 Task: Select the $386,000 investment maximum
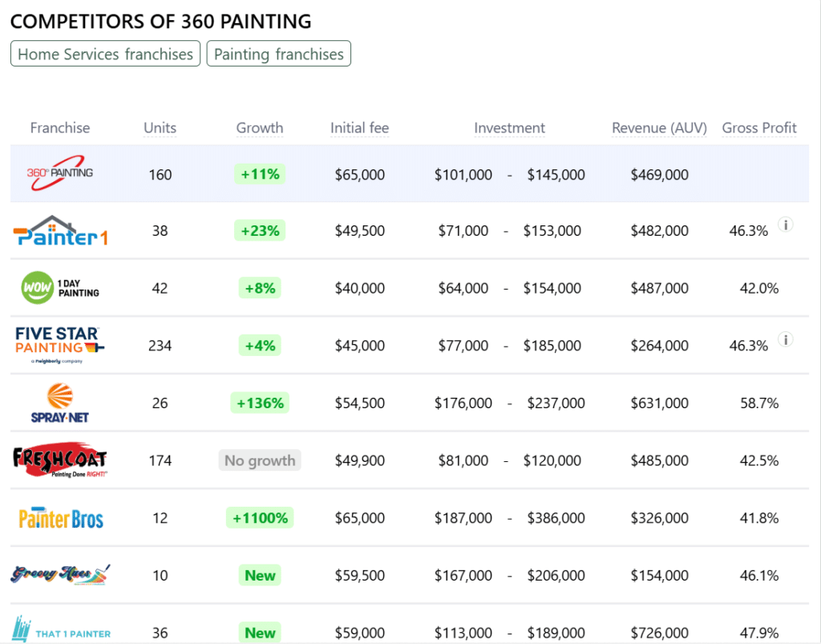pos(556,518)
